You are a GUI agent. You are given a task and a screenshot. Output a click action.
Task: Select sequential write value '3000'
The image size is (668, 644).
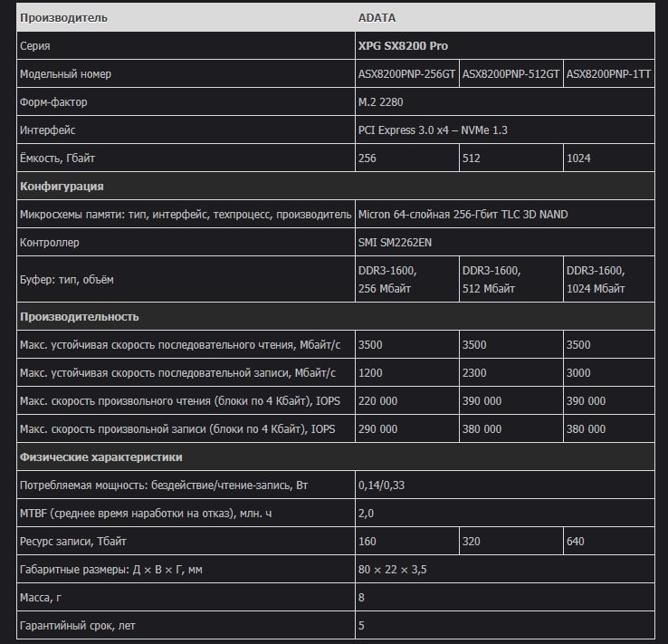(578, 373)
